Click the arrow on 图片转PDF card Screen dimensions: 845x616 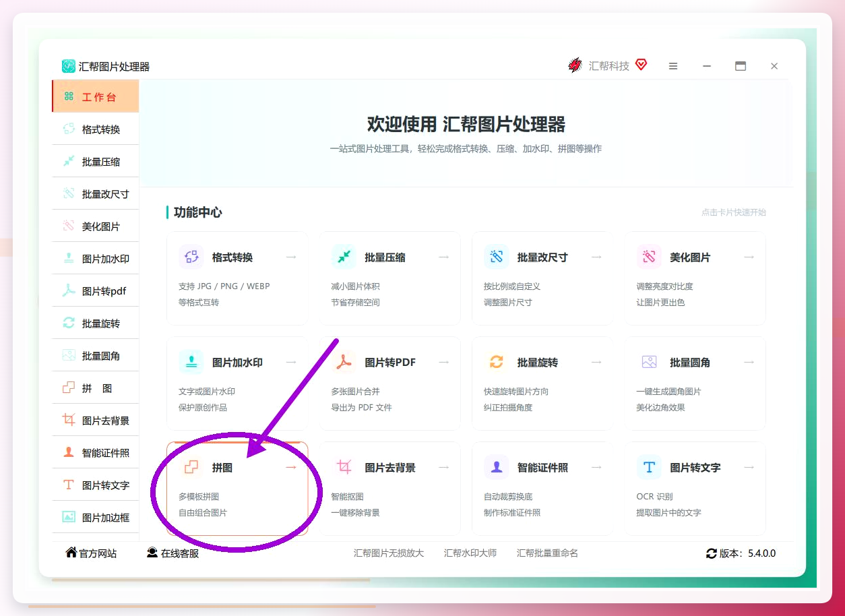pos(444,362)
